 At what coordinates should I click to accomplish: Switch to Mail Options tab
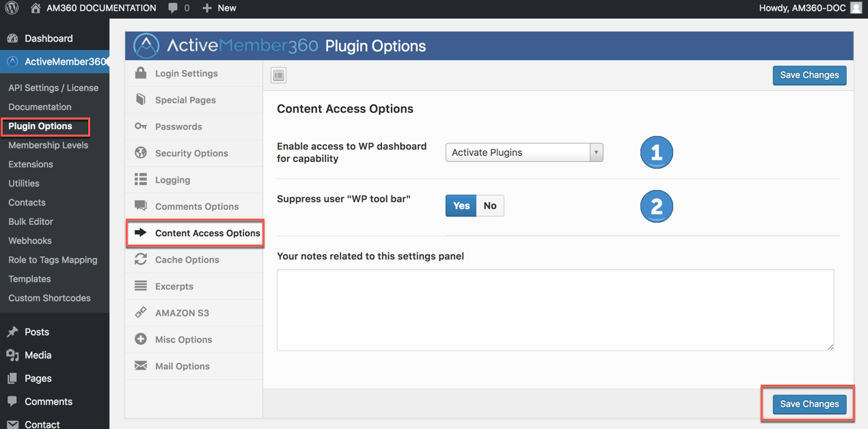[194, 366]
